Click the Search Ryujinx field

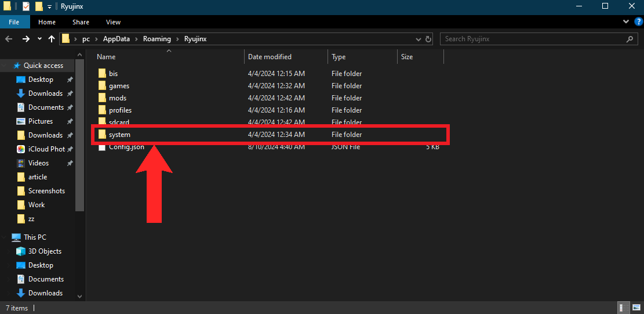(539, 39)
